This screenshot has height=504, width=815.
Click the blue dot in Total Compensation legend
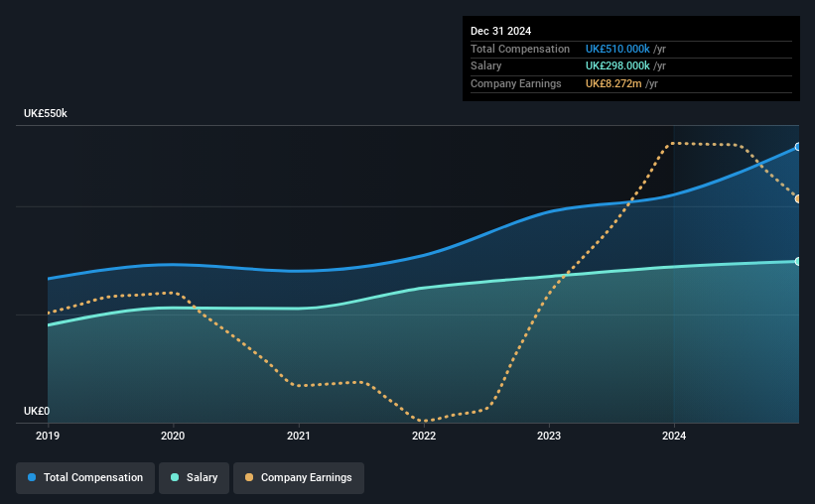point(32,477)
